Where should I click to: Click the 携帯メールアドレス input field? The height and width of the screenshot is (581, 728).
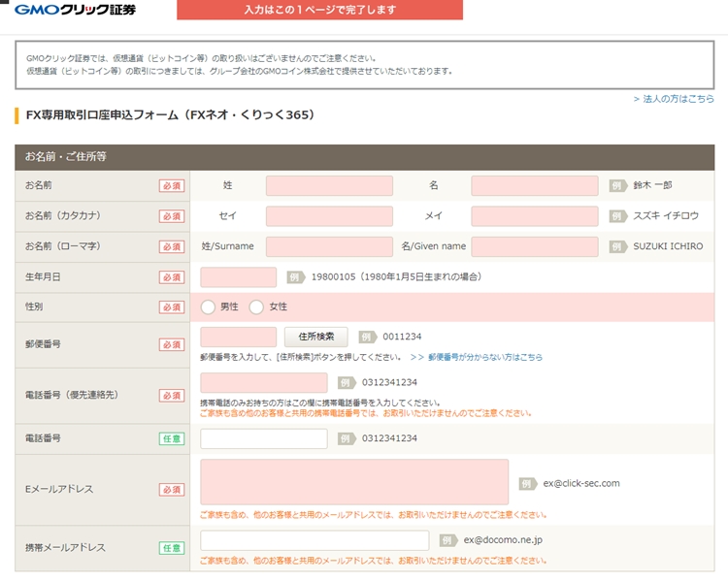pyautogui.click(x=314, y=540)
